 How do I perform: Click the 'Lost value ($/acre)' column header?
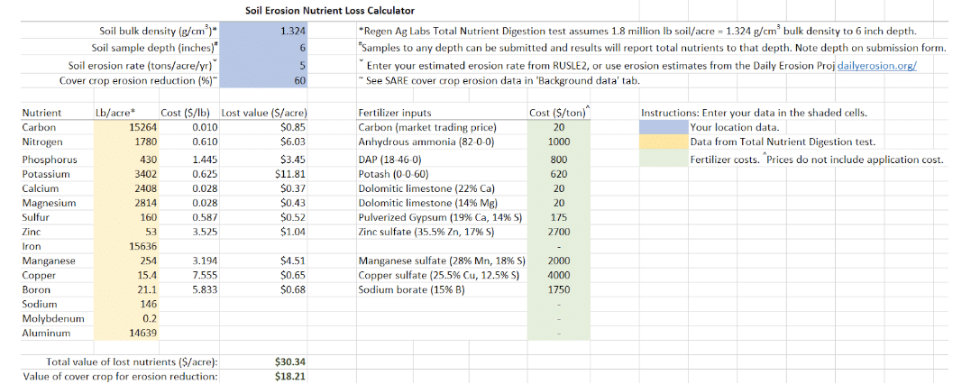tap(264, 113)
